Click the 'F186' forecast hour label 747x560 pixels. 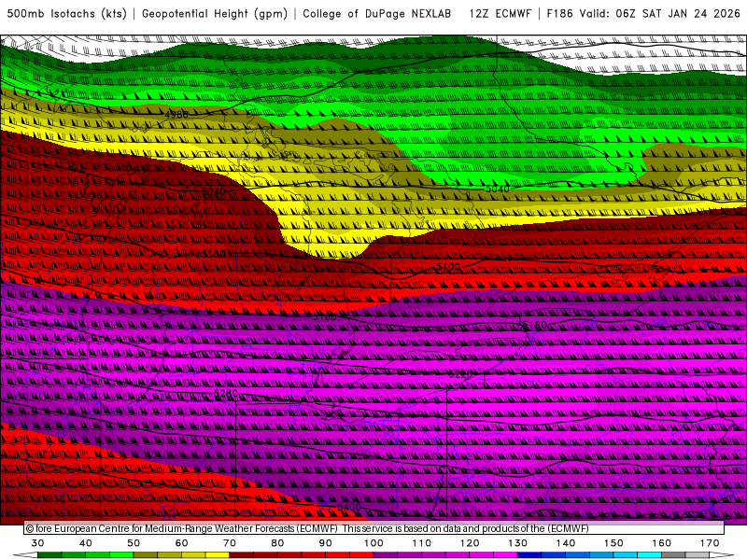(559, 14)
